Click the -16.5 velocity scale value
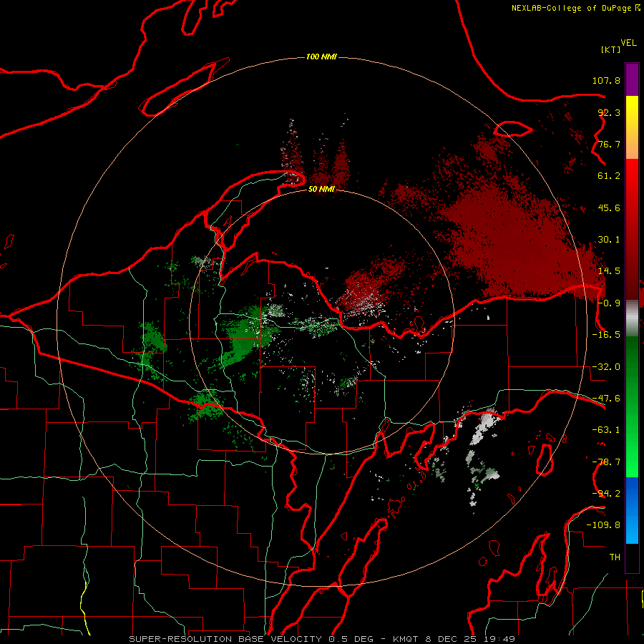This screenshot has height=644, width=644. (606, 335)
